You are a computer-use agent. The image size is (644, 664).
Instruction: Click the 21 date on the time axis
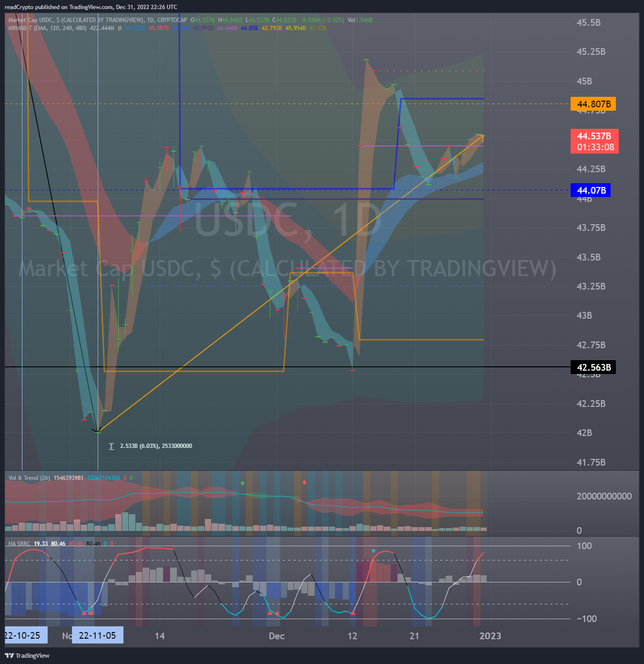414,636
